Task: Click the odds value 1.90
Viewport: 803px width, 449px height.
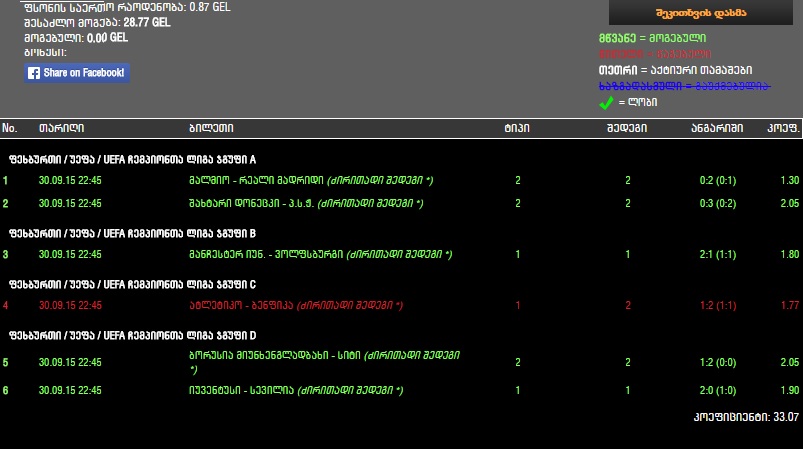Action: tap(790, 391)
